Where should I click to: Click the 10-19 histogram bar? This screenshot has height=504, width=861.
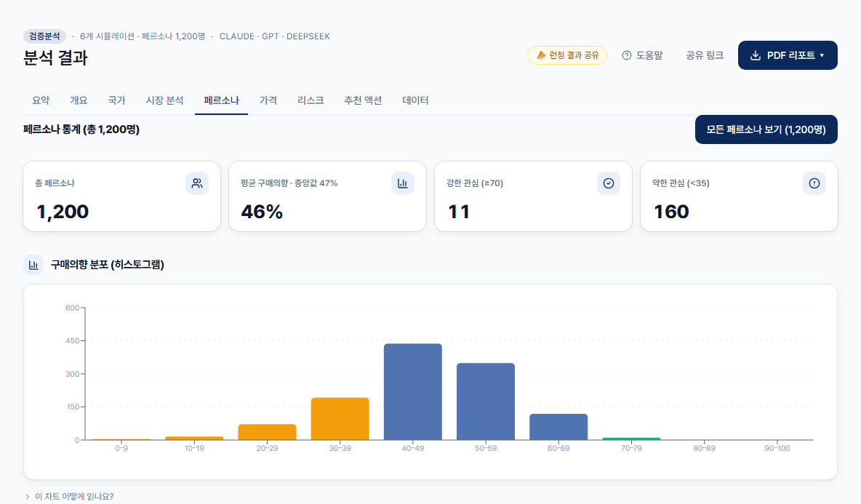(194, 438)
